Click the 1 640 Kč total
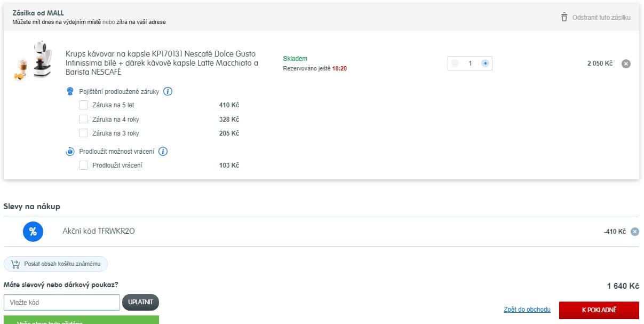The image size is (644, 324). point(623,286)
